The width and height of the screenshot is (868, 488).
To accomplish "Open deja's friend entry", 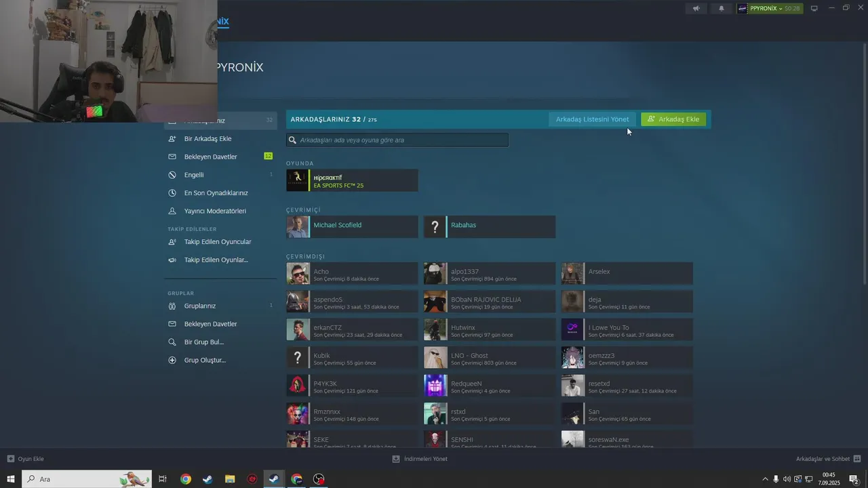I will point(627,302).
